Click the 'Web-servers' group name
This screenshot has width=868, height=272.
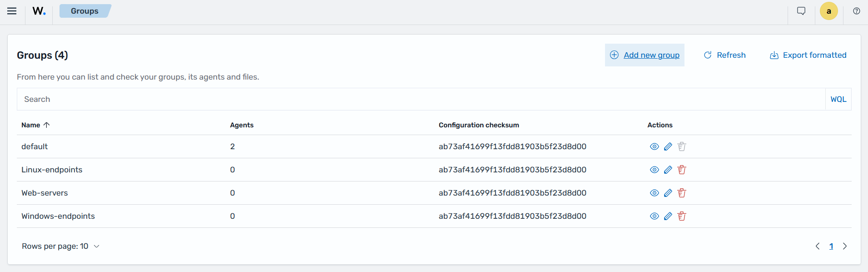45,193
